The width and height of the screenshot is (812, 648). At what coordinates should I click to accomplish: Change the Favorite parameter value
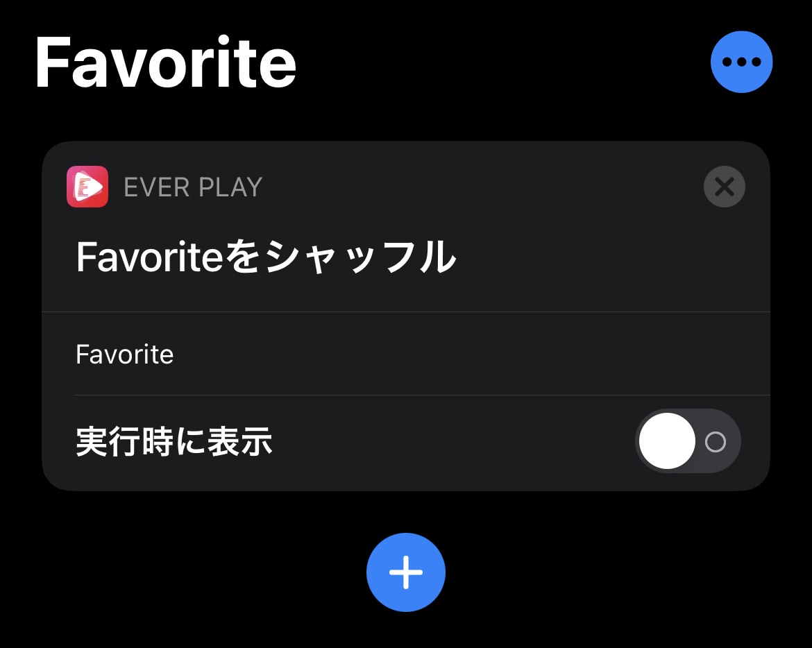(124, 354)
